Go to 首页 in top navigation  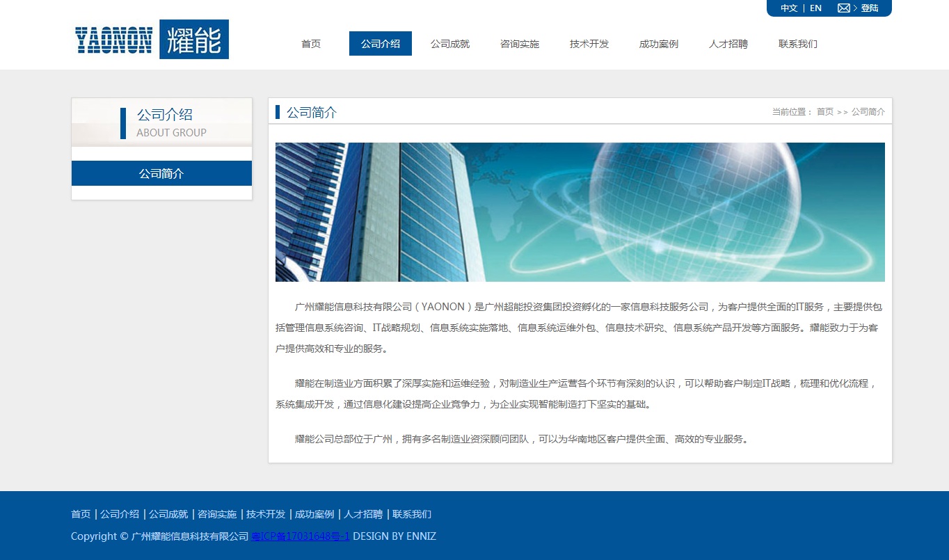(x=311, y=44)
